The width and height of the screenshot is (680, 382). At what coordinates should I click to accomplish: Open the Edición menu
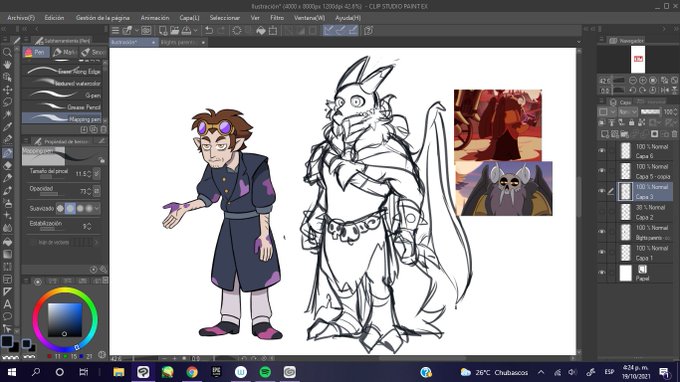[x=54, y=18]
